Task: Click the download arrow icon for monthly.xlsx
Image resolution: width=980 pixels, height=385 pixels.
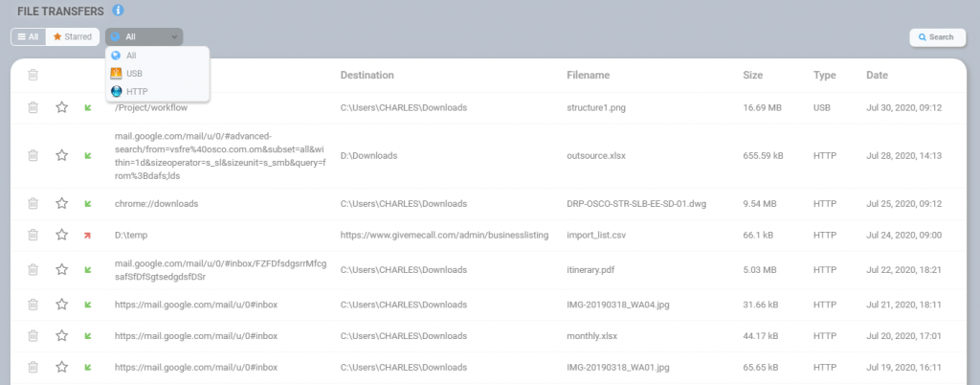Action: coord(88,336)
